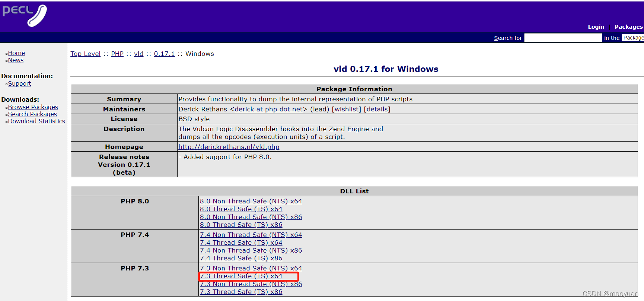Viewport: 644px width, 301px height.
Task: Click the 'PHP 7.4' row label
Action: (135, 235)
